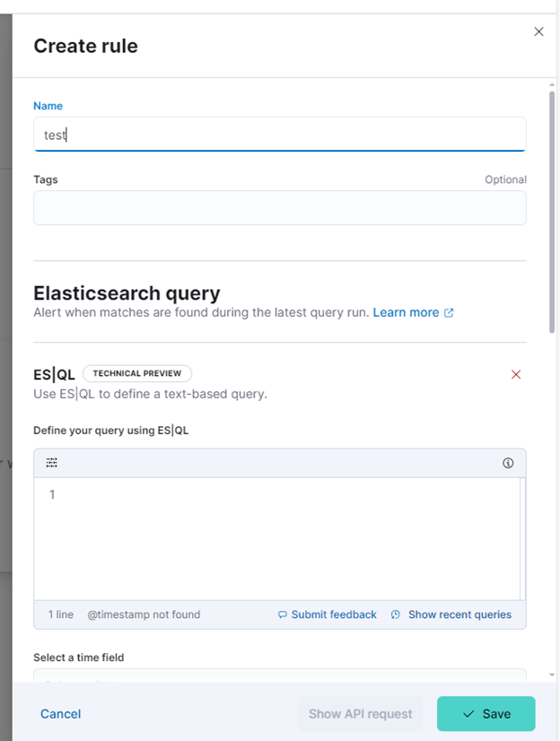Save the new rule

pos(486,713)
